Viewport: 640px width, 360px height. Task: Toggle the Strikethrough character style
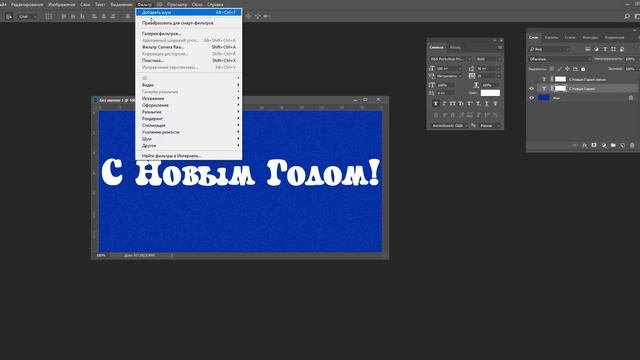(495, 104)
